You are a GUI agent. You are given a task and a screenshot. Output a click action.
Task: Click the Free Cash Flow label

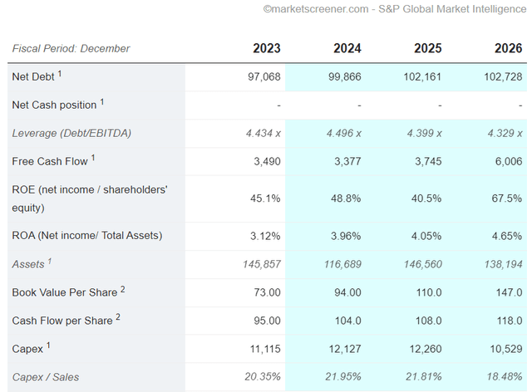click(x=53, y=160)
